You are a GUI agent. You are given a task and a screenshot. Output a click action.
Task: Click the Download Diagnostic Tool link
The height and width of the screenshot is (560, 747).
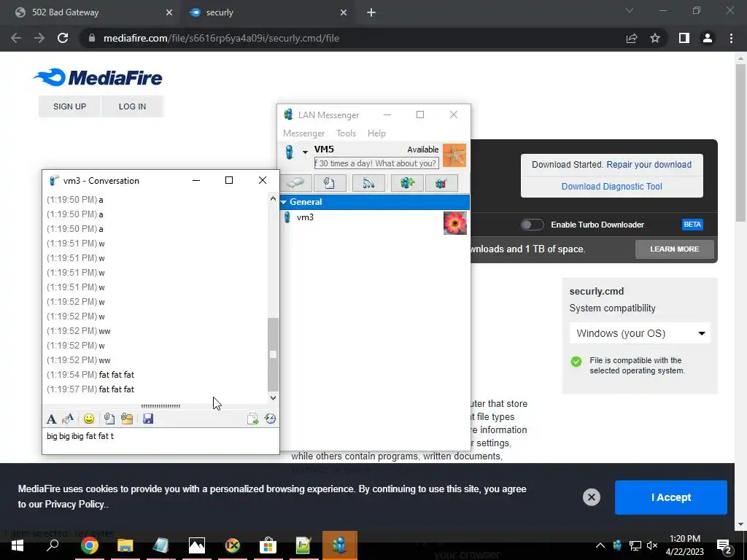612,187
